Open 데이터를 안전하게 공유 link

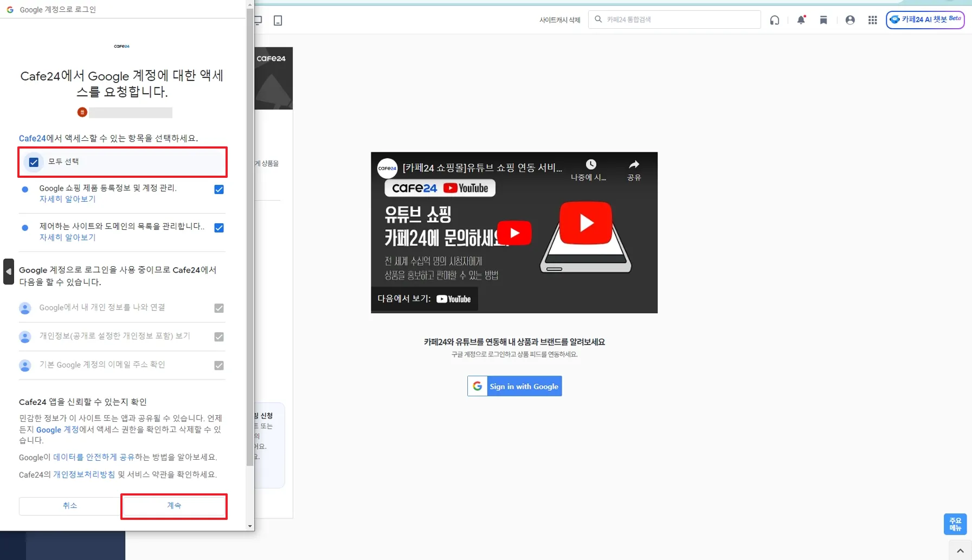click(94, 457)
